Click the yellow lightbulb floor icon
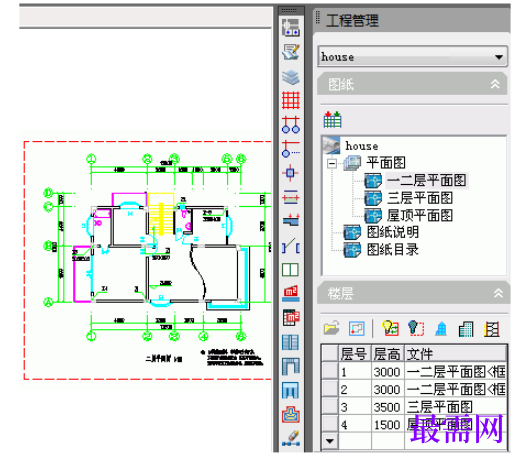The image size is (522, 460). click(390, 328)
